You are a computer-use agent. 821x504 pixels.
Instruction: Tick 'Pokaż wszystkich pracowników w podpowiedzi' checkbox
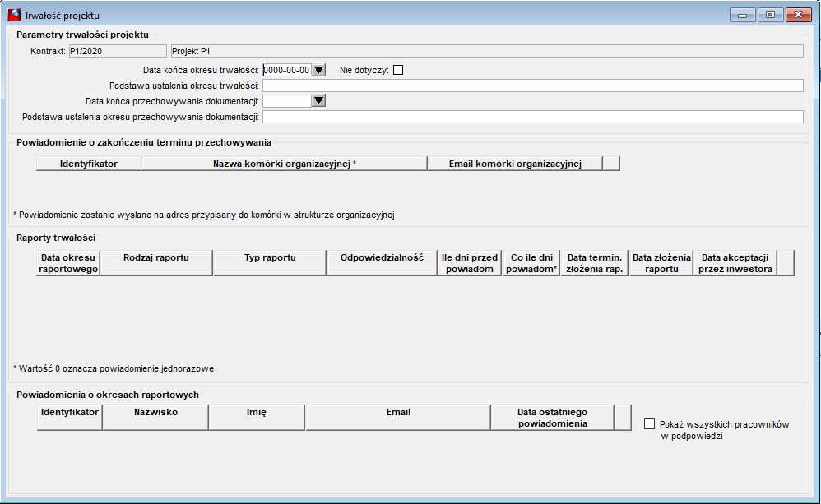click(649, 424)
